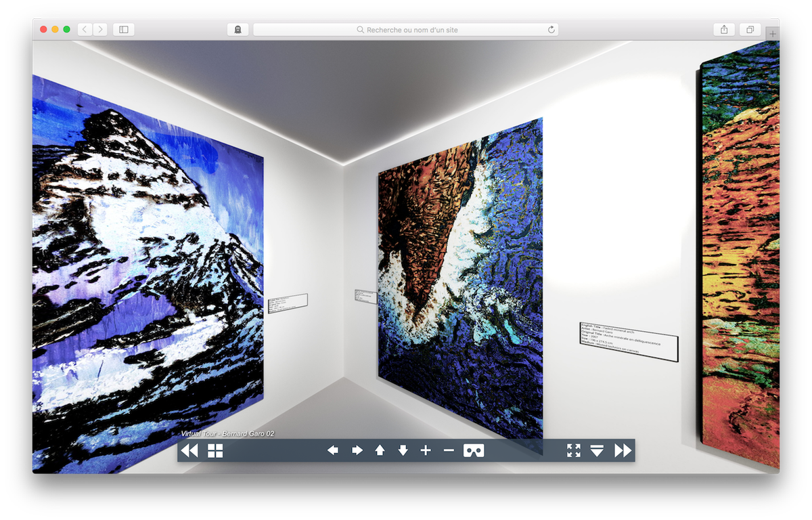Zoom out with the minus icon
812x520 pixels.
[x=449, y=450]
